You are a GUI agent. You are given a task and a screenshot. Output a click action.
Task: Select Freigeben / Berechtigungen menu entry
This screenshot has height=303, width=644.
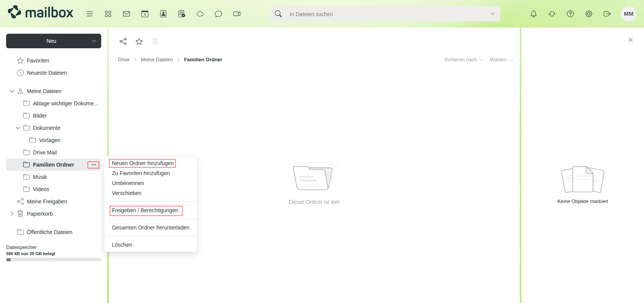point(145,210)
